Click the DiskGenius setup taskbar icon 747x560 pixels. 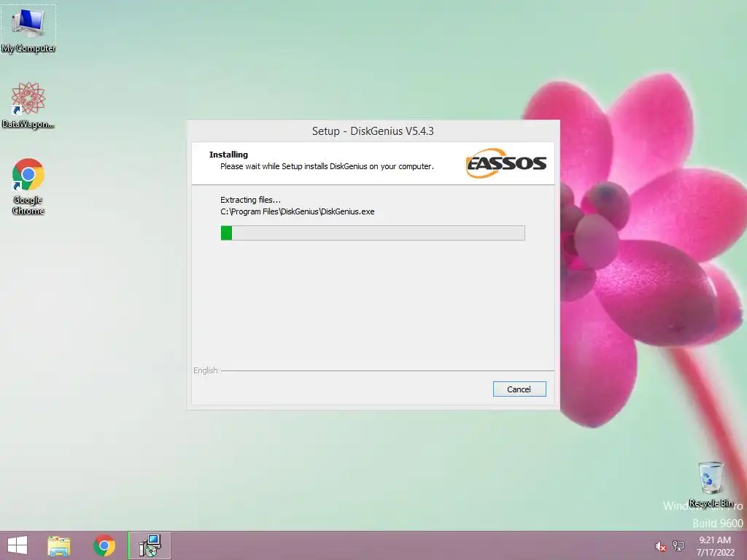[x=150, y=545]
